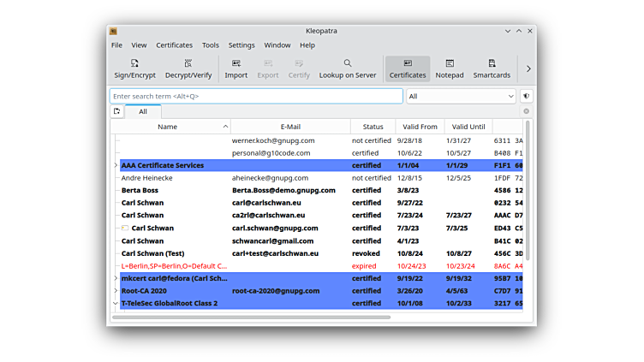Collapse the T-TeleSec GlobalRoot Class 2 row
The width and height of the screenshot is (644, 362).
pos(116,303)
